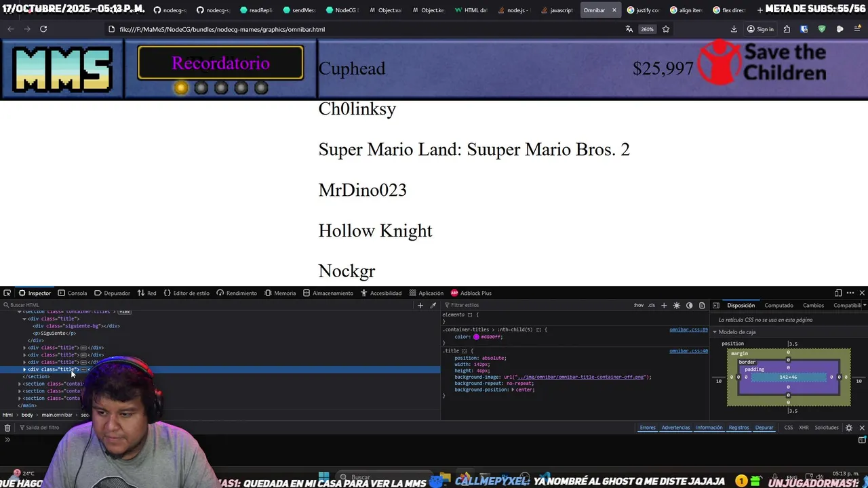
Task: Toggle dark color scheme simulation icon
Action: tap(690, 305)
